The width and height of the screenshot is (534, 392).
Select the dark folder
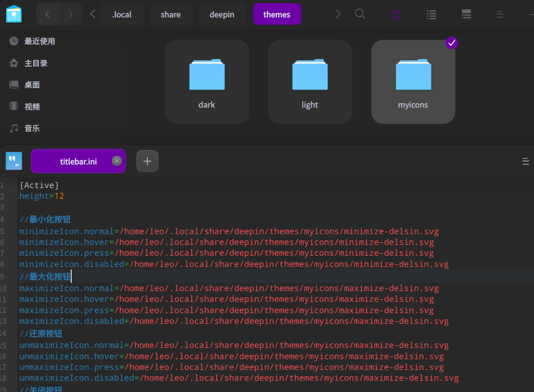207,82
